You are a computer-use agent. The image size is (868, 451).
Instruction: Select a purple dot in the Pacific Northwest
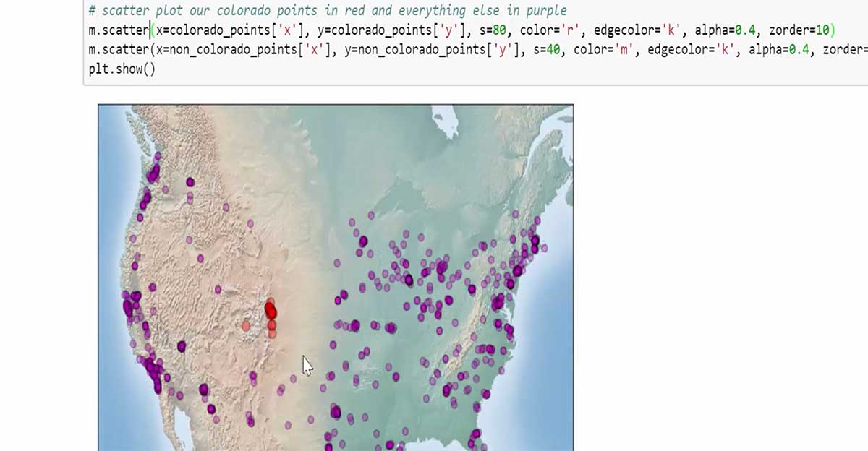pos(156,173)
